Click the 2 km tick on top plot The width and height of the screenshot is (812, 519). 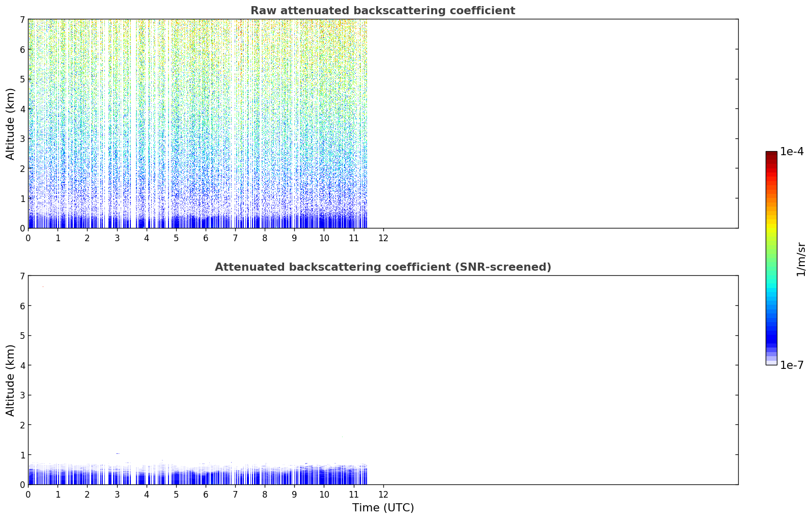point(22,168)
